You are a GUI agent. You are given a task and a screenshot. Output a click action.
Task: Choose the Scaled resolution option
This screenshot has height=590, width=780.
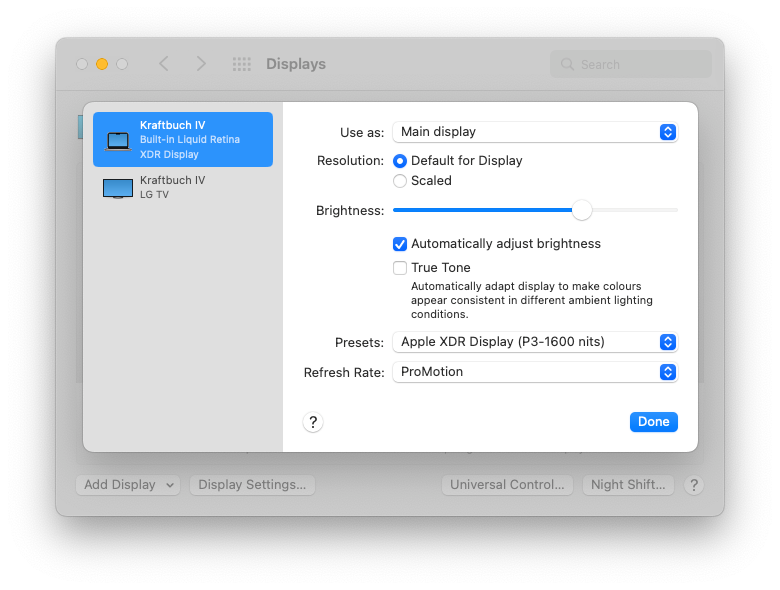tap(400, 181)
